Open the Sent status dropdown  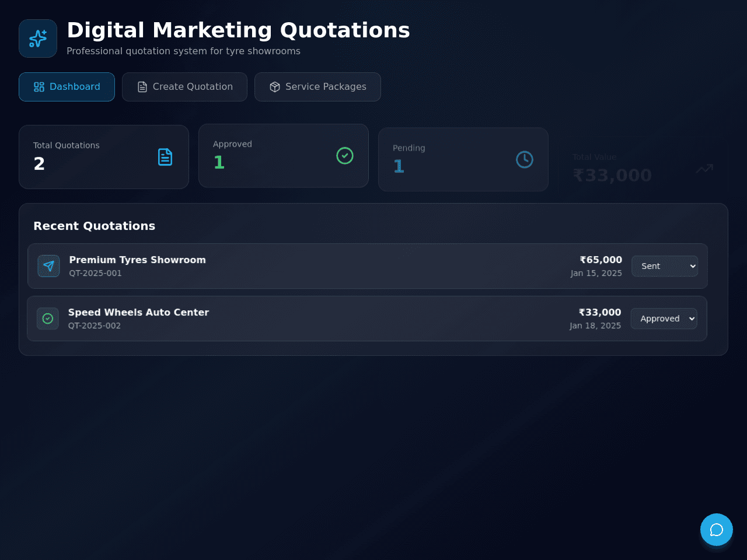pyautogui.click(x=665, y=266)
